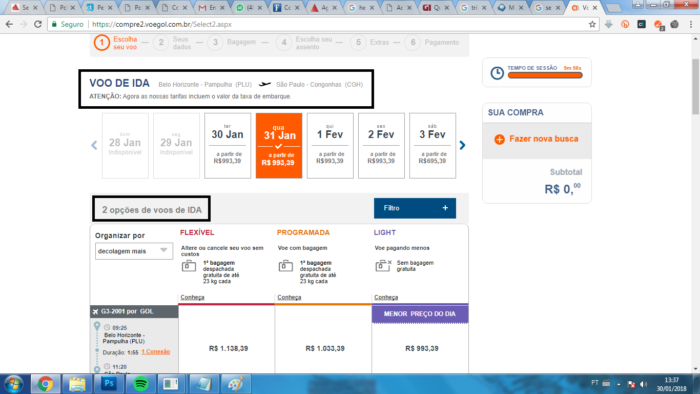Open Conheça link under FLEXÍVEL
This screenshot has height=394, width=700.
(x=192, y=297)
